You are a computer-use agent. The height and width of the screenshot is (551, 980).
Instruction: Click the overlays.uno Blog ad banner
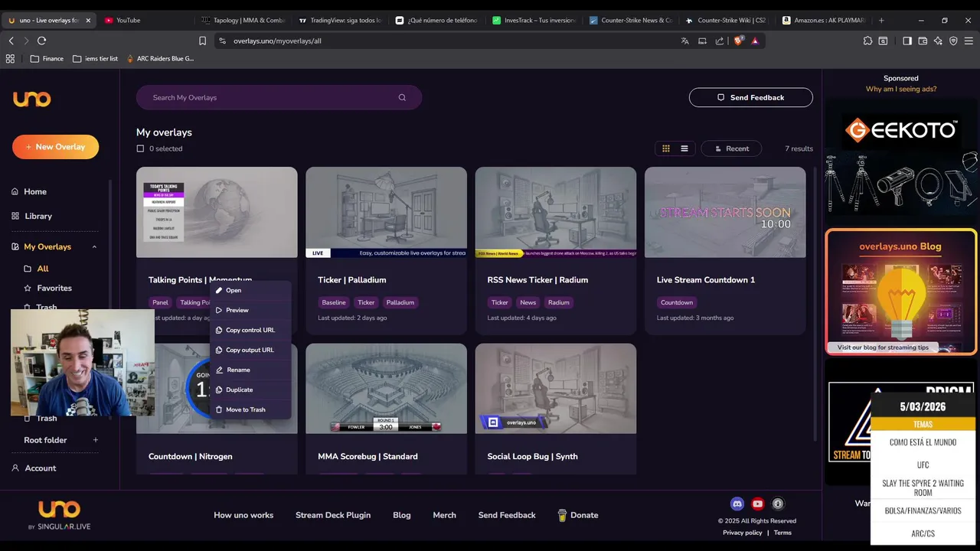[x=901, y=292]
